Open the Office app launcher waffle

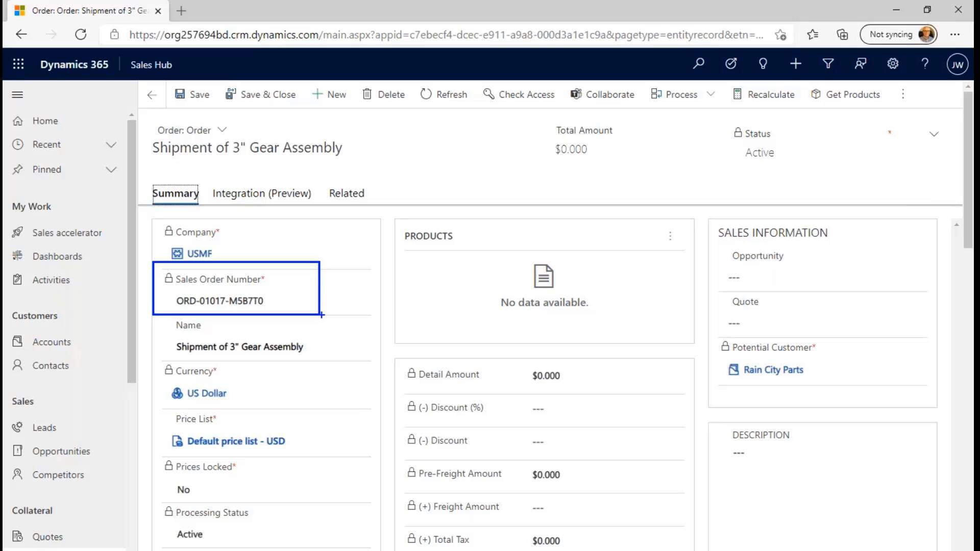tap(18, 64)
